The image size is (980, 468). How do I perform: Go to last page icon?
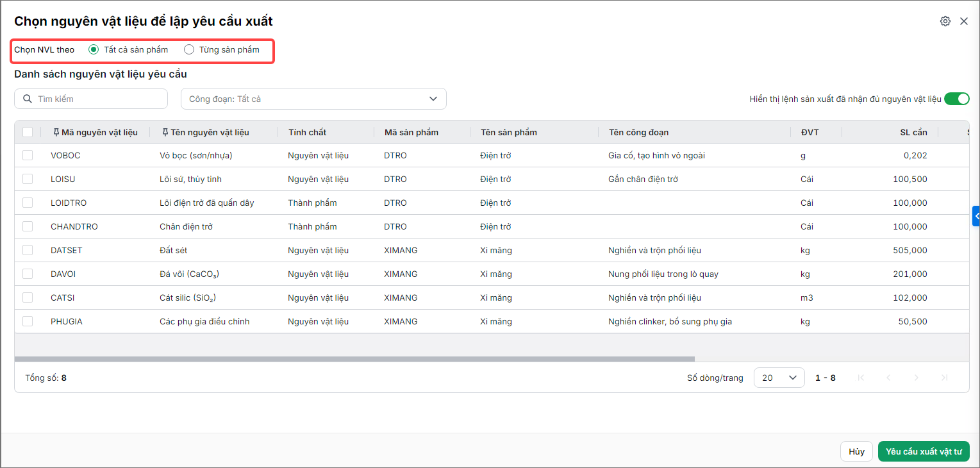tap(945, 378)
